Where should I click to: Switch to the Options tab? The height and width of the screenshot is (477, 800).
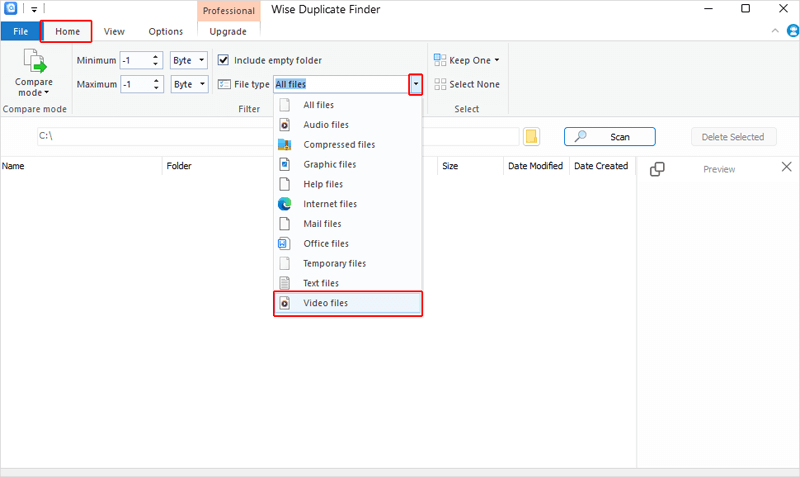[x=166, y=31]
